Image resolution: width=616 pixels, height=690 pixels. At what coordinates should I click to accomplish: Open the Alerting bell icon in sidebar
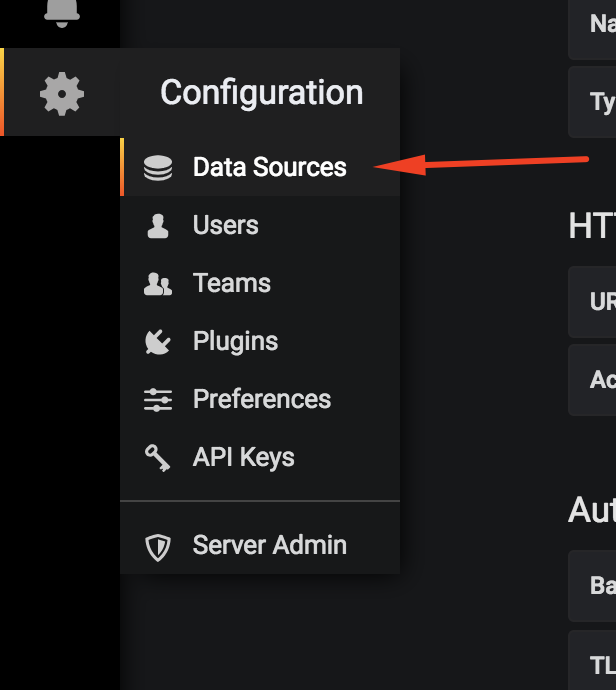(x=61, y=12)
